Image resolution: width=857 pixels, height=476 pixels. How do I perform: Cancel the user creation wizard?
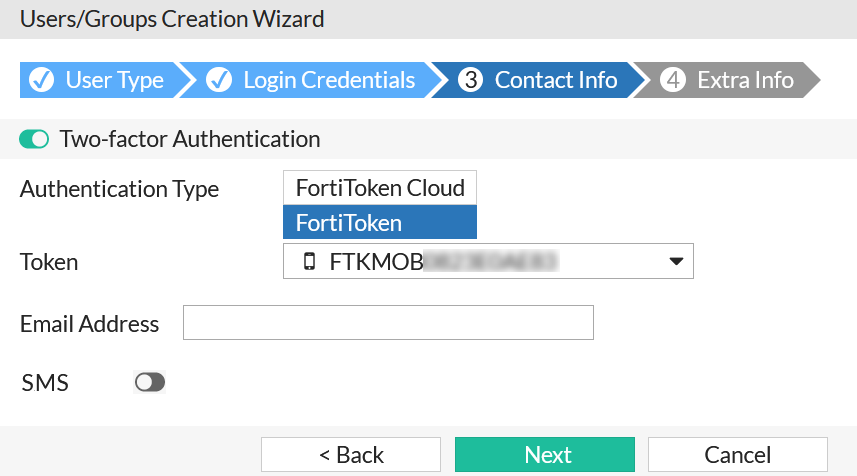(x=737, y=455)
